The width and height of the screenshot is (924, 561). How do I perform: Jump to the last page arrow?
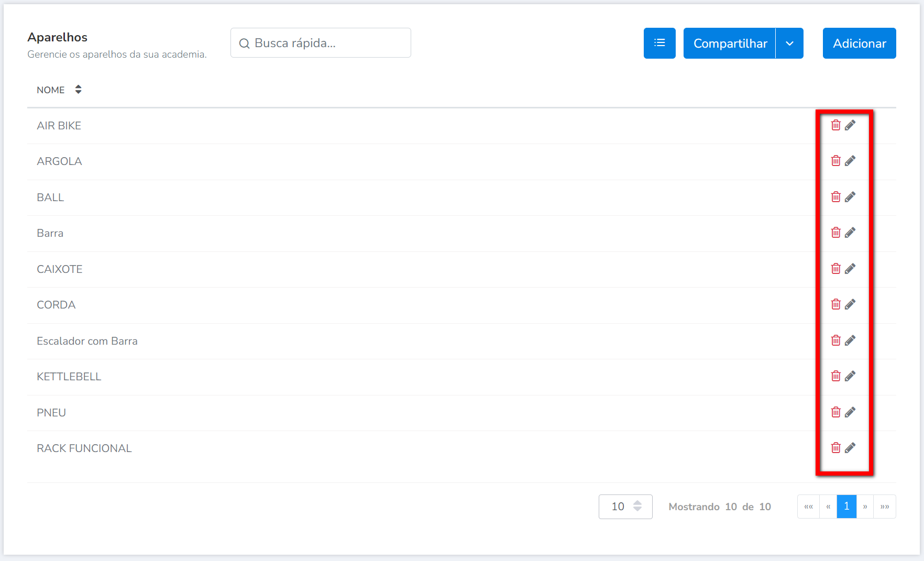885,507
